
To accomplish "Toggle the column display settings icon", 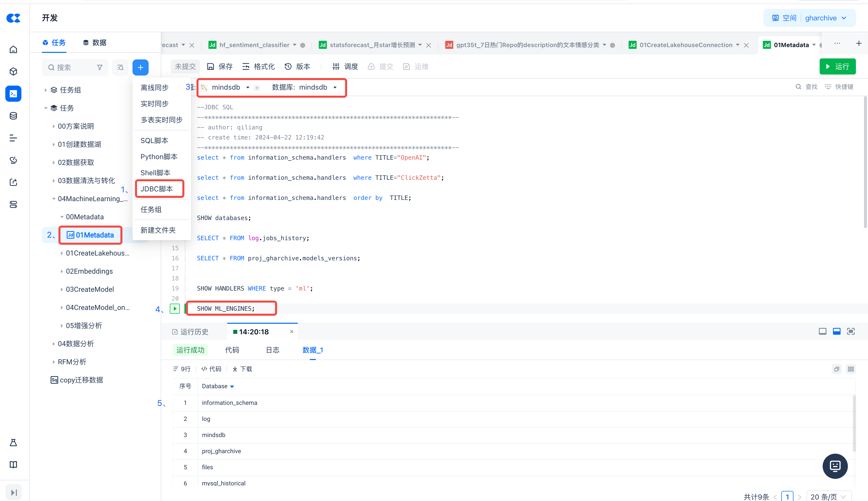I will click(x=851, y=369).
